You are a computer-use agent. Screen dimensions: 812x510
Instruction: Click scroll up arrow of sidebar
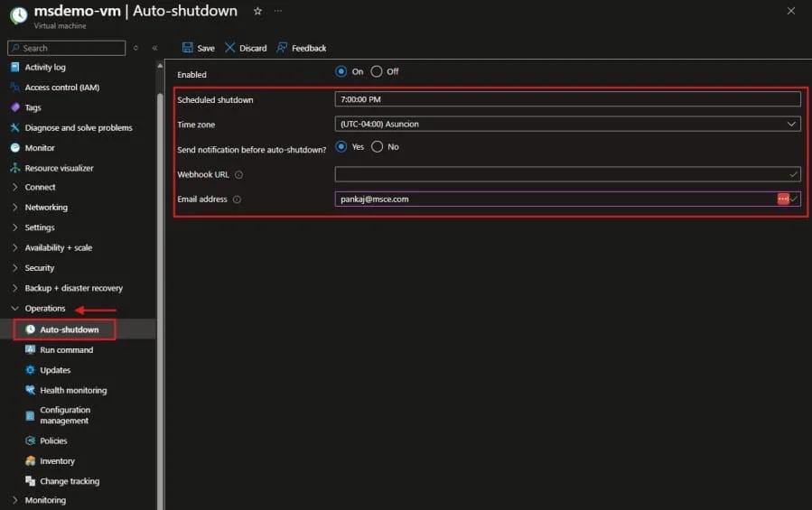tap(160, 66)
